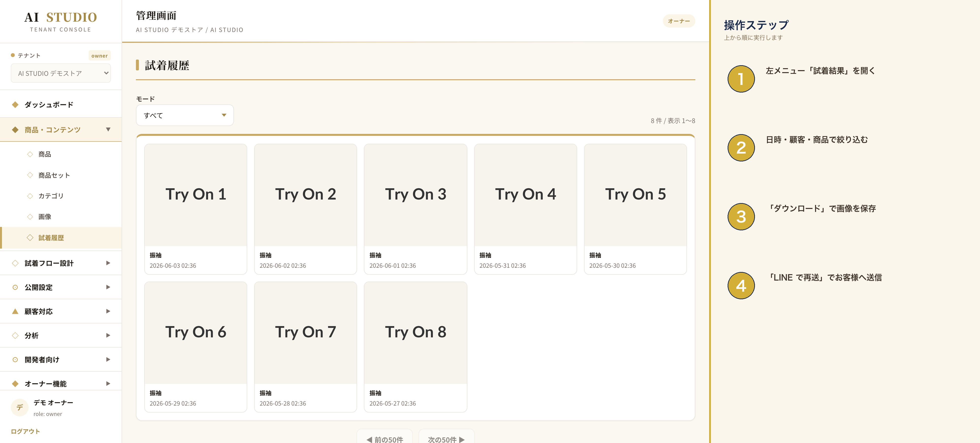Click the デモ オーナー user name
Image resolution: width=980 pixels, height=443 pixels.
point(53,402)
